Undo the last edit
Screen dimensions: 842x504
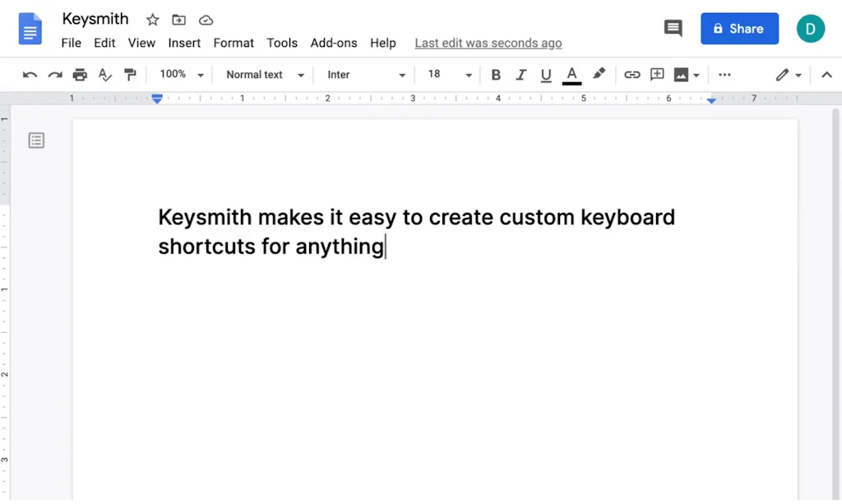pos(30,74)
